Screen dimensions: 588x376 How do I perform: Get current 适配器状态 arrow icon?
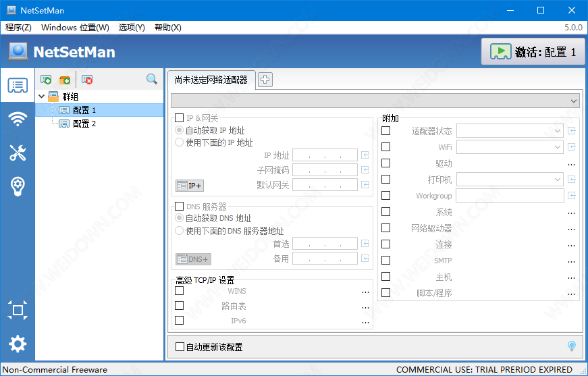[572, 131]
